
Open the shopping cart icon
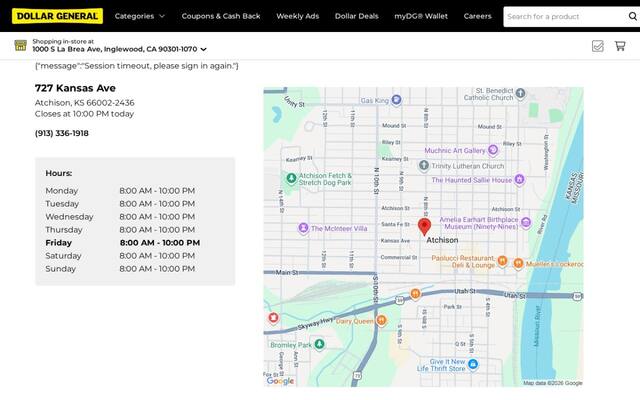tap(620, 46)
